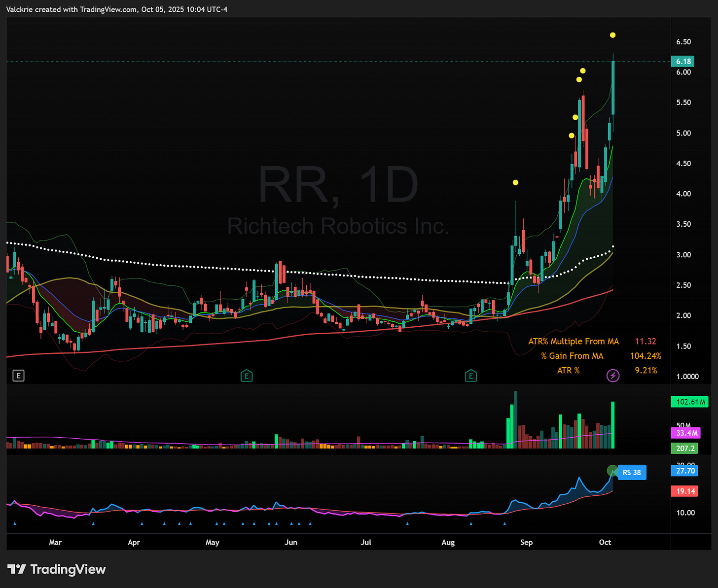Click the 6.50 price axis label

coord(683,42)
